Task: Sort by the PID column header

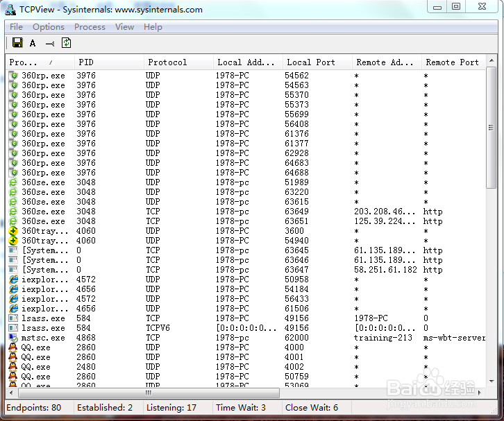Action: point(109,62)
